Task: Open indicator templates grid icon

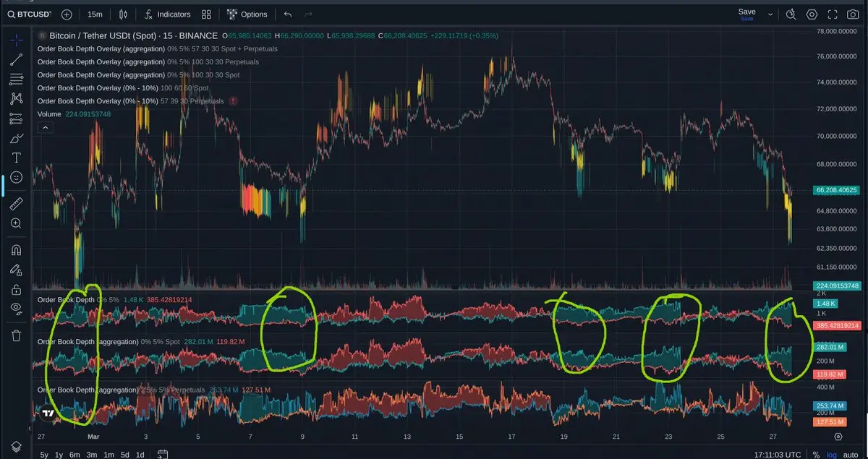Action: [207, 14]
